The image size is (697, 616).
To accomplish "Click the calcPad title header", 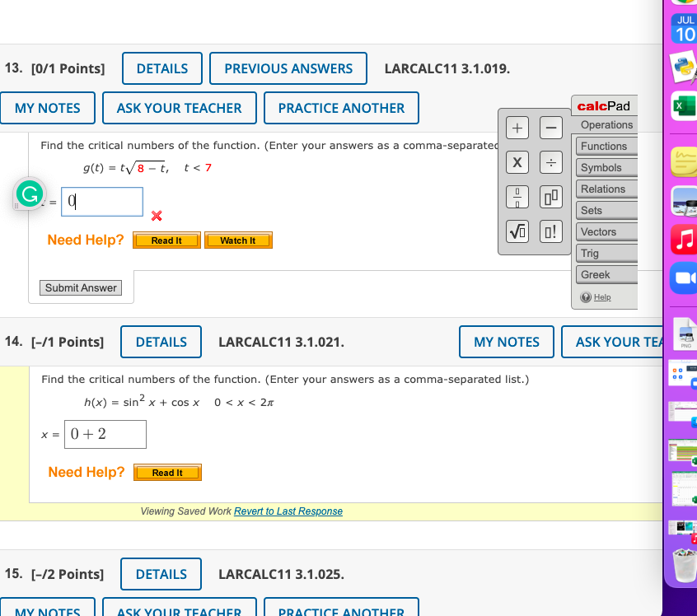I will [x=604, y=105].
